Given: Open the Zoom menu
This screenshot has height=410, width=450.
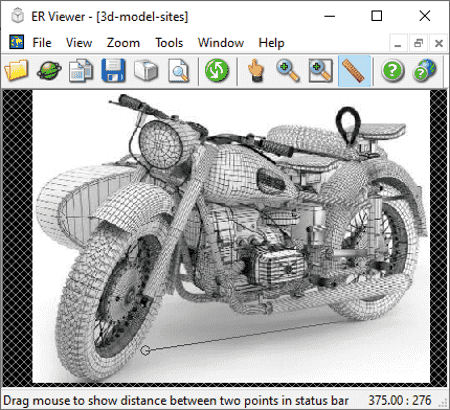Looking at the screenshot, I should point(123,43).
